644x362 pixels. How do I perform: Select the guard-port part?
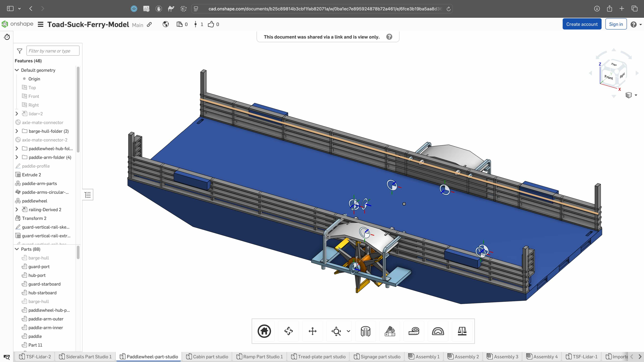39,267
